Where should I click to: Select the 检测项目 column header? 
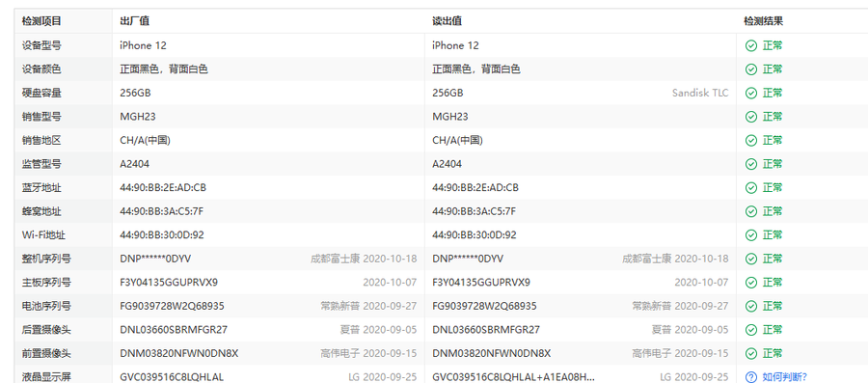pyautogui.click(x=41, y=21)
